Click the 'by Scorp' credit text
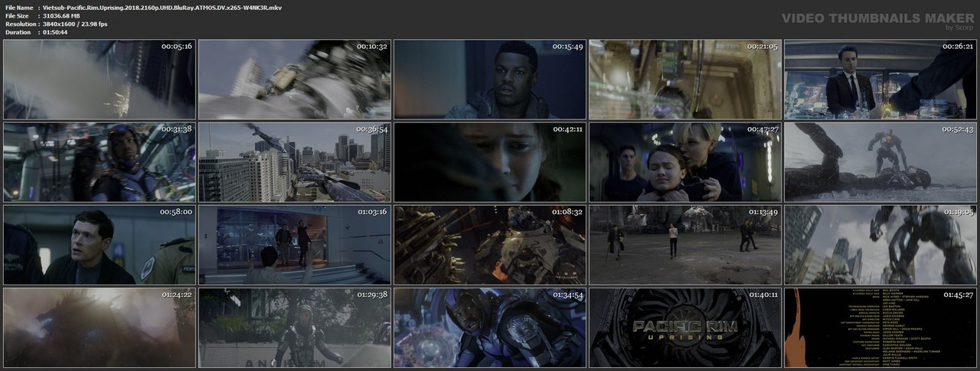Viewport: 980px width, 371px height. tap(959, 28)
